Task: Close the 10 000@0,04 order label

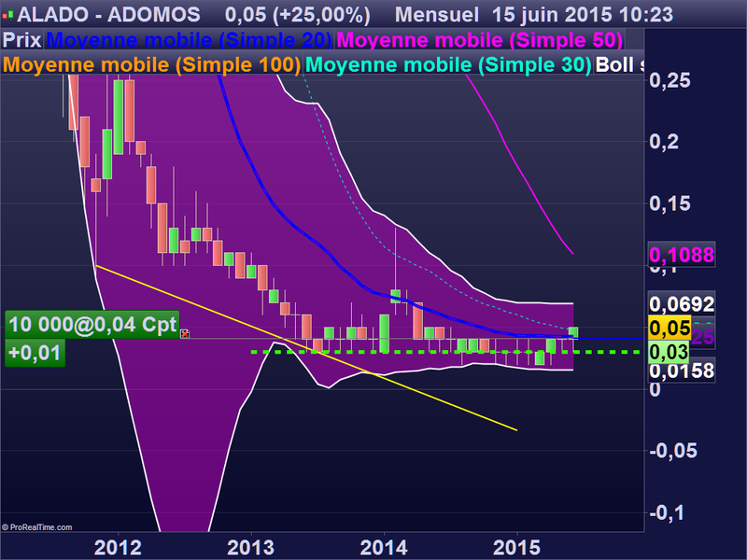Action: point(185,334)
